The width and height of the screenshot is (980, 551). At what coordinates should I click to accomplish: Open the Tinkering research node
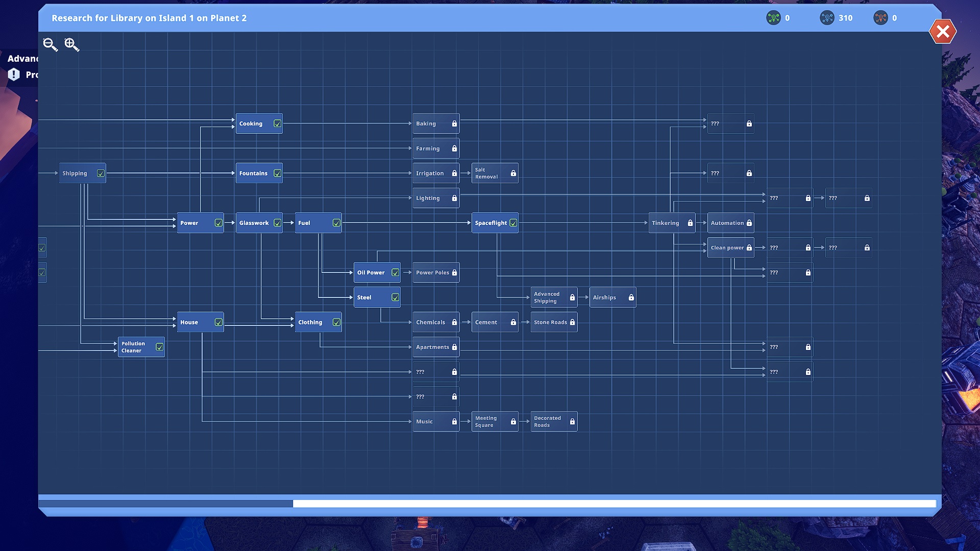pos(672,223)
